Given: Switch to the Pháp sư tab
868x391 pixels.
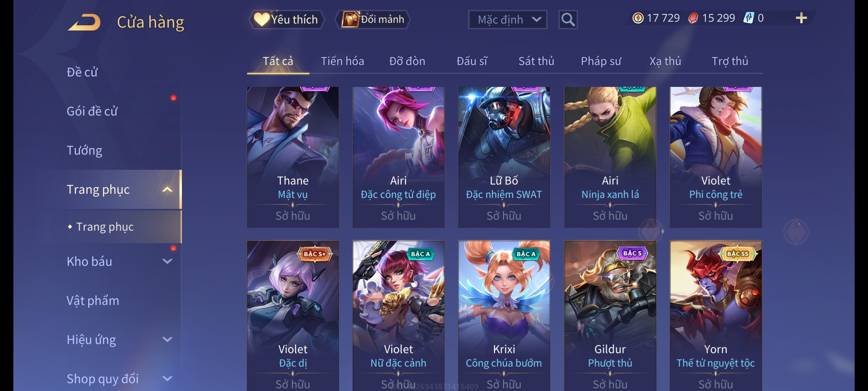Looking at the screenshot, I should (x=601, y=61).
